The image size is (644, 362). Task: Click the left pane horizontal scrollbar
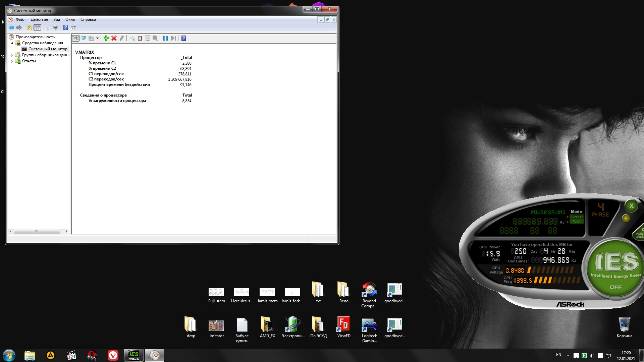click(x=37, y=231)
